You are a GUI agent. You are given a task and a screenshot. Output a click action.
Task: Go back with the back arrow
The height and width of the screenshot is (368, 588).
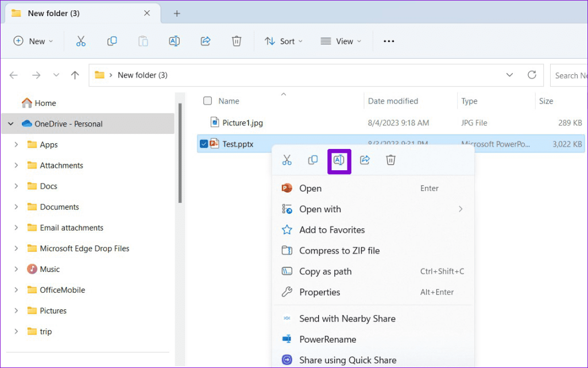click(x=14, y=75)
